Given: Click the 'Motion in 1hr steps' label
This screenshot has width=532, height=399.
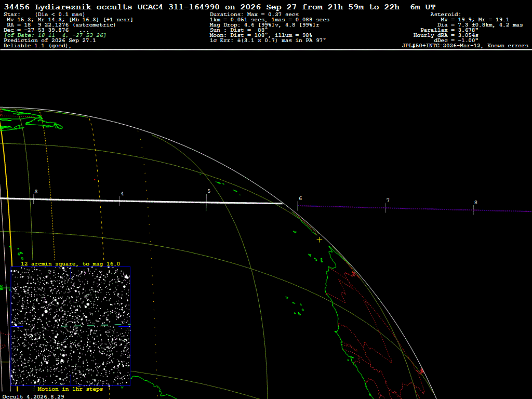Looking at the screenshot, I should tap(70, 389).
